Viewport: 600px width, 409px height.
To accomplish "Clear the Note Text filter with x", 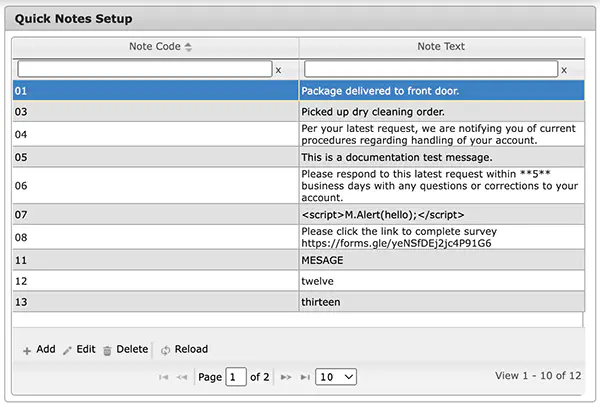I will (564, 70).
